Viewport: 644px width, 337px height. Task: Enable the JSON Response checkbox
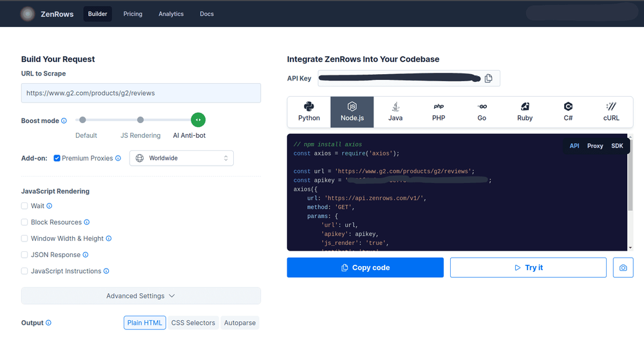click(x=24, y=255)
